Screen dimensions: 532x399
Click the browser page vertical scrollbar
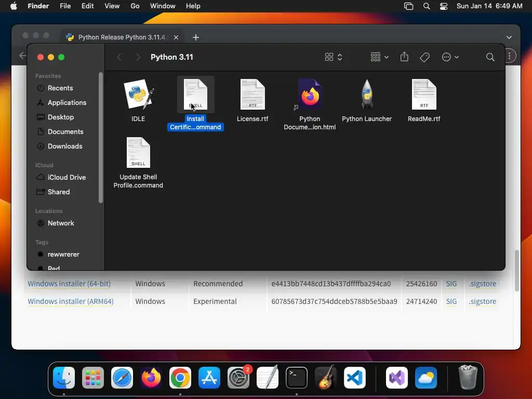click(x=517, y=271)
